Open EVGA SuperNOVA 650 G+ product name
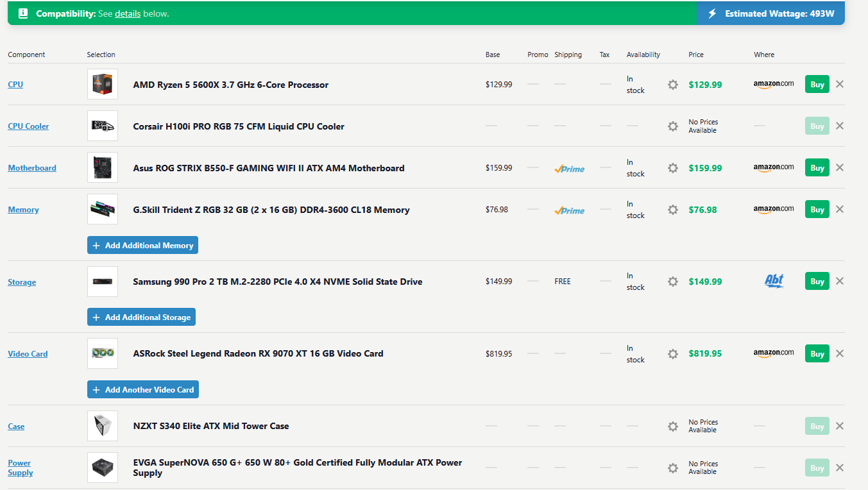The width and height of the screenshot is (868, 490). pyautogui.click(x=298, y=468)
